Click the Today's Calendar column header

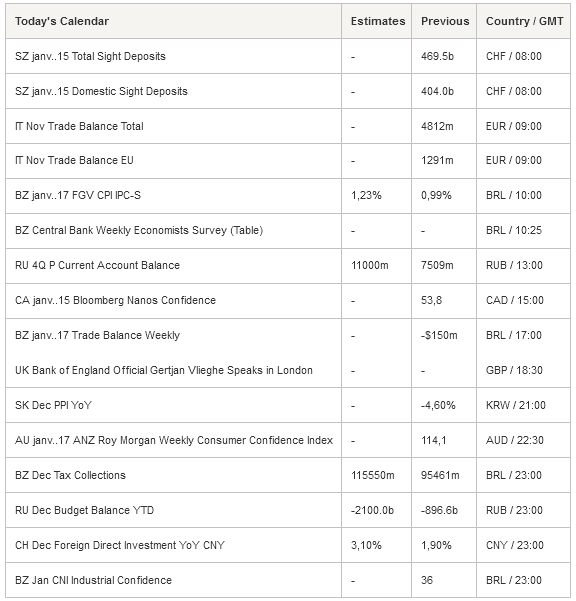[62, 21]
